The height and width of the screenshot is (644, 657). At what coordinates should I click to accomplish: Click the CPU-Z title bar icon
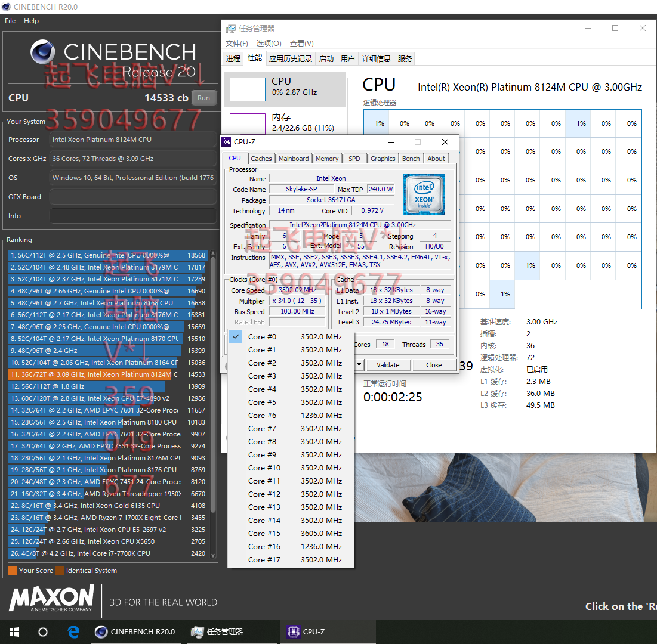click(226, 142)
